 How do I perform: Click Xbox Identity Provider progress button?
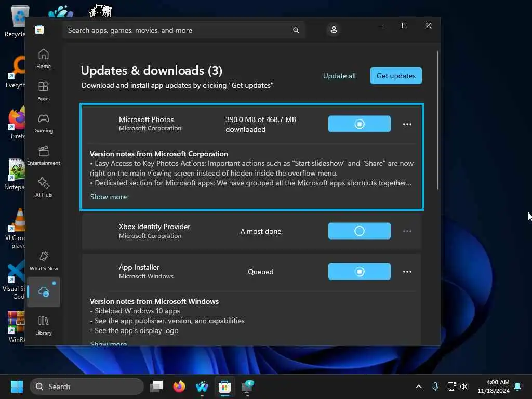click(360, 231)
